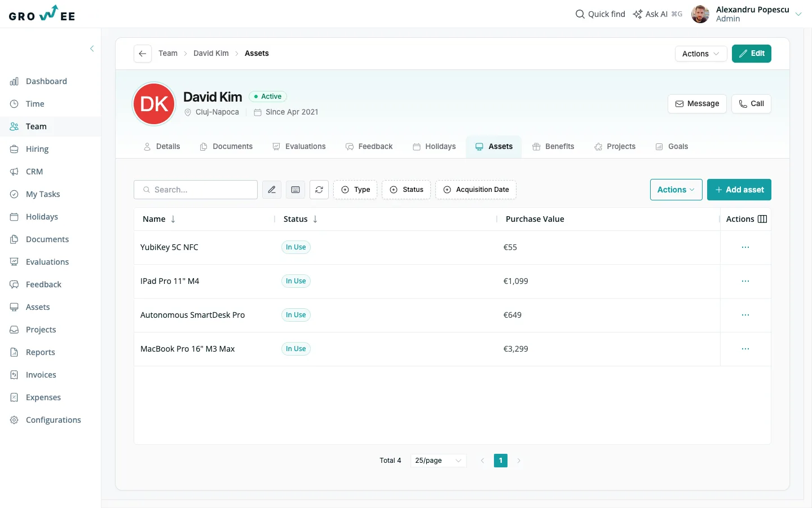Switch to the profile Documents tab
Viewport: 812px width, 508px height.
pyautogui.click(x=226, y=147)
